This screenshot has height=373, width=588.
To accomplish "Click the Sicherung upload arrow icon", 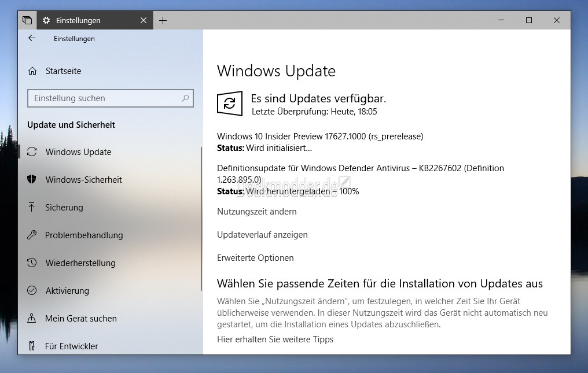I will [32, 207].
